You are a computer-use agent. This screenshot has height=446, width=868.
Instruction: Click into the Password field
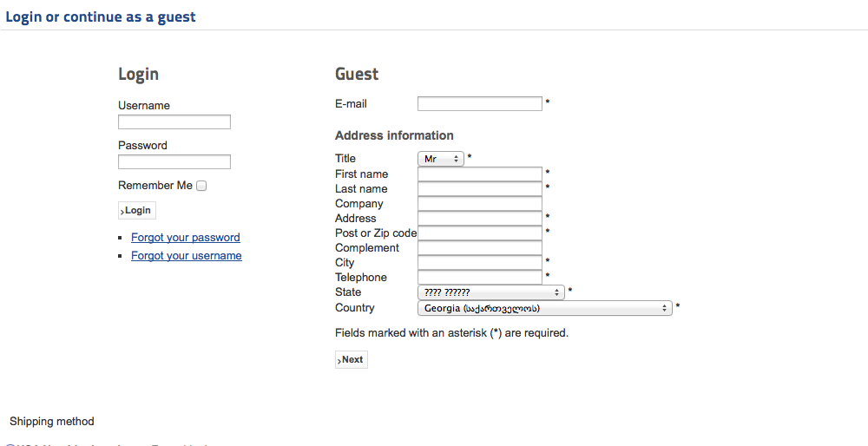click(x=174, y=162)
